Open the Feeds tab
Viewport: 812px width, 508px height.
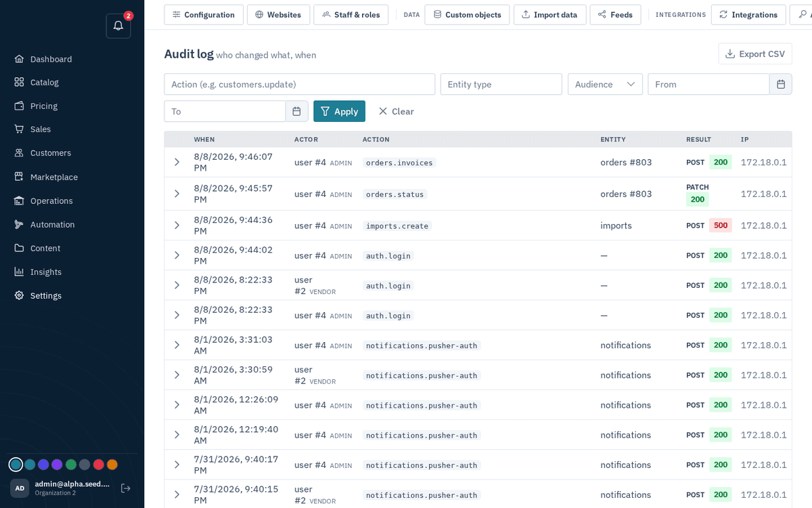click(615, 14)
